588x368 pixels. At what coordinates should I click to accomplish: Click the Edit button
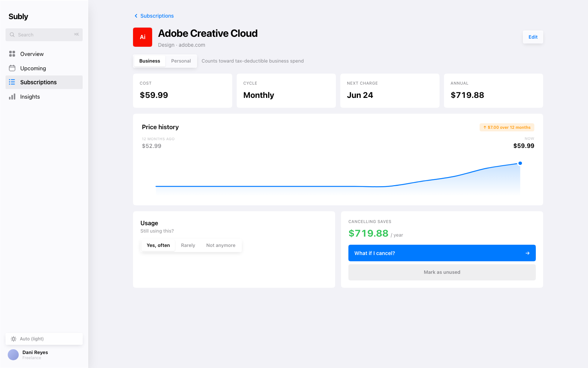pos(533,37)
